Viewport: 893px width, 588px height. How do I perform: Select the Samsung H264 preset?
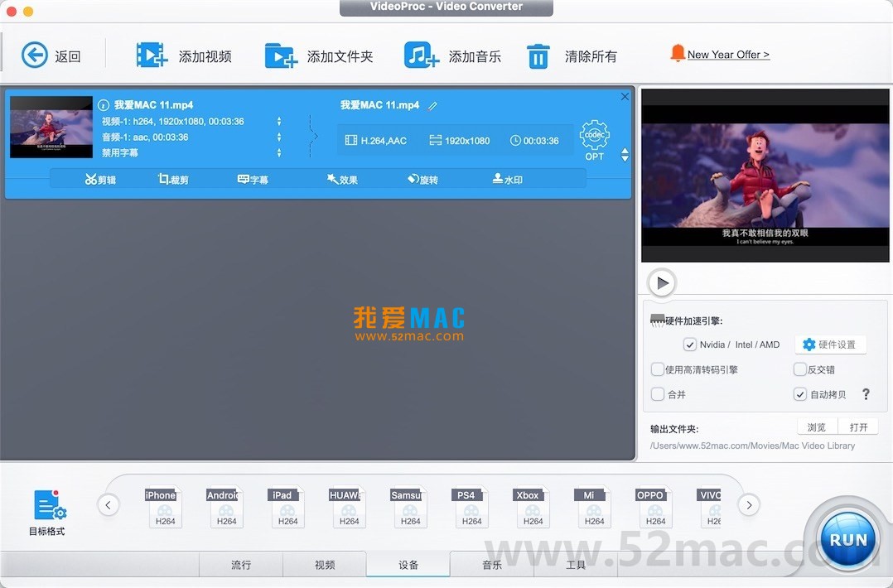pyautogui.click(x=409, y=507)
